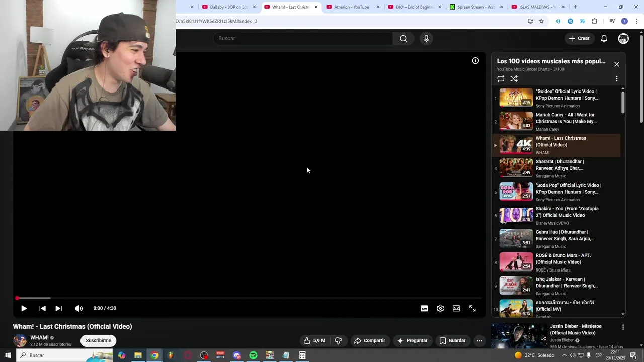
Task: Click the search magnifier button
Action: coord(404,38)
